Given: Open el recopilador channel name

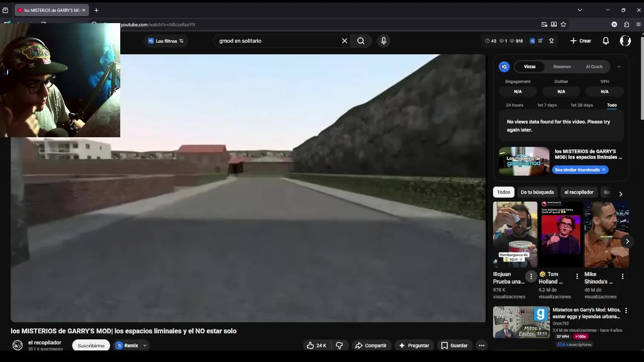Looking at the screenshot, I should click(45, 342).
